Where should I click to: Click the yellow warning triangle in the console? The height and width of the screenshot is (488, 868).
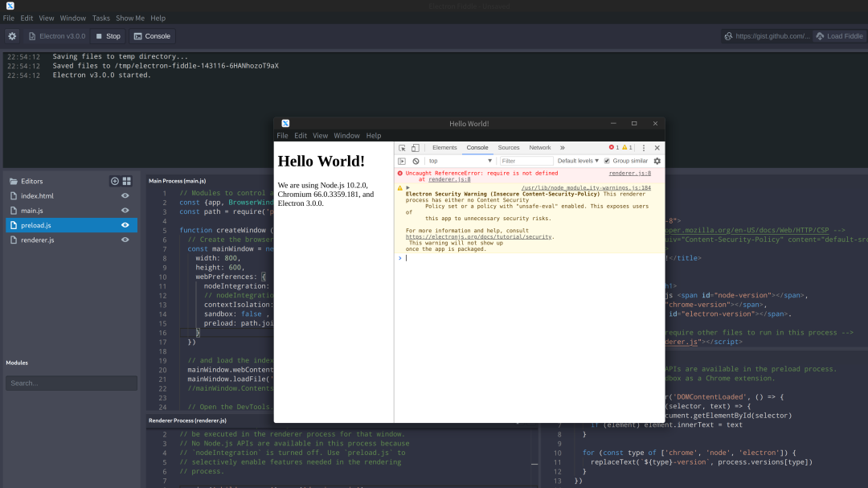(x=399, y=188)
